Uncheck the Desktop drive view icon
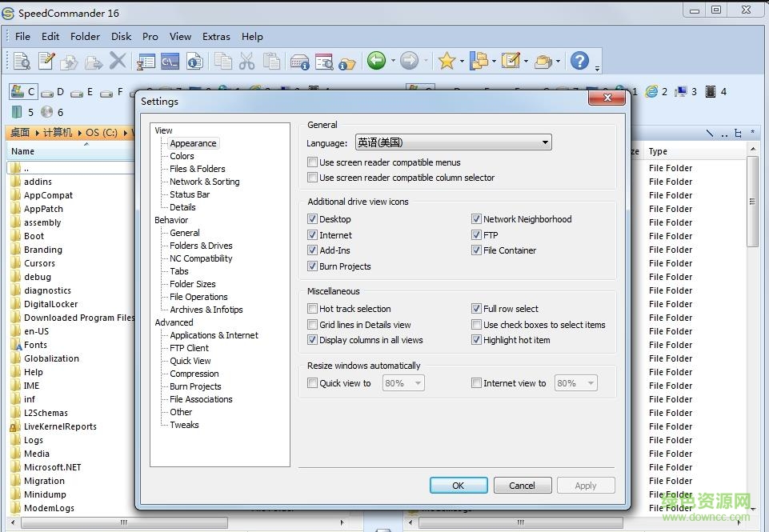Image resolution: width=769 pixels, height=532 pixels. coord(312,219)
